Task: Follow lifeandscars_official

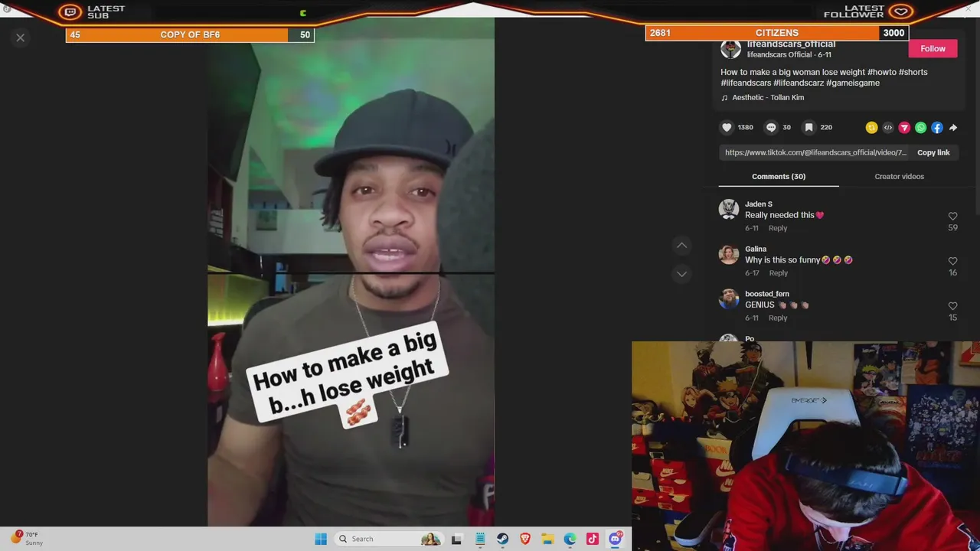Action: [x=933, y=48]
